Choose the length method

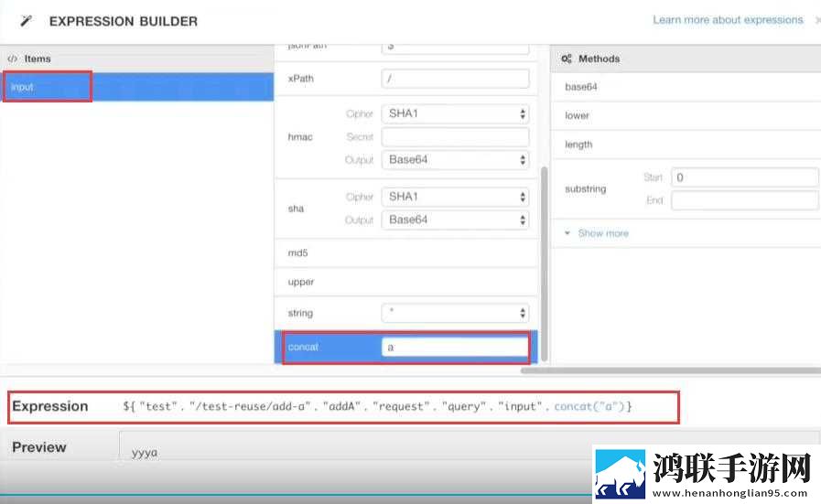pos(686,145)
